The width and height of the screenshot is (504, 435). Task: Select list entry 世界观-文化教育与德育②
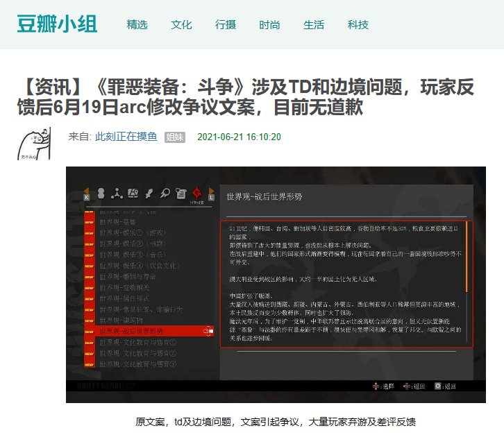coord(138,353)
